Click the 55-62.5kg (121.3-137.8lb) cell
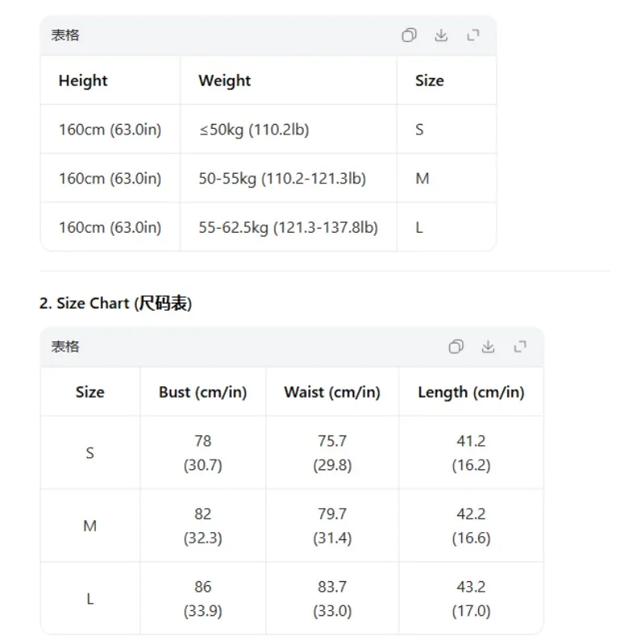The height and width of the screenshot is (644, 644). click(x=288, y=227)
